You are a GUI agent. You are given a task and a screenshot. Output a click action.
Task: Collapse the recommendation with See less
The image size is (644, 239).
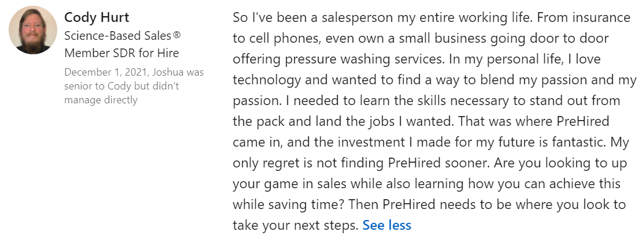coord(387,225)
